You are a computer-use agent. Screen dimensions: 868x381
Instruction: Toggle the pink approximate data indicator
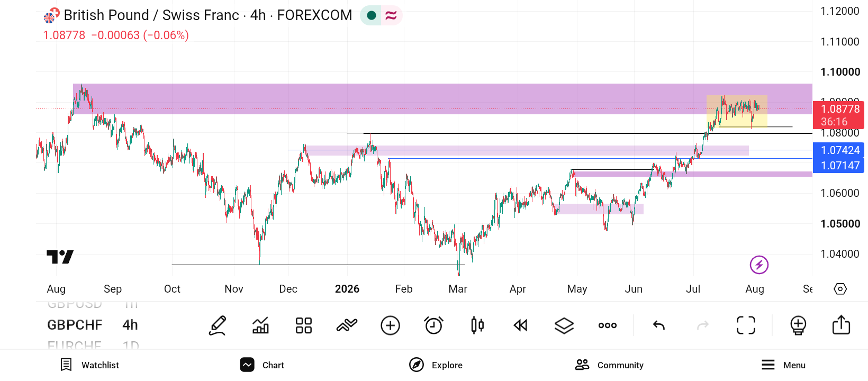(x=391, y=15)
